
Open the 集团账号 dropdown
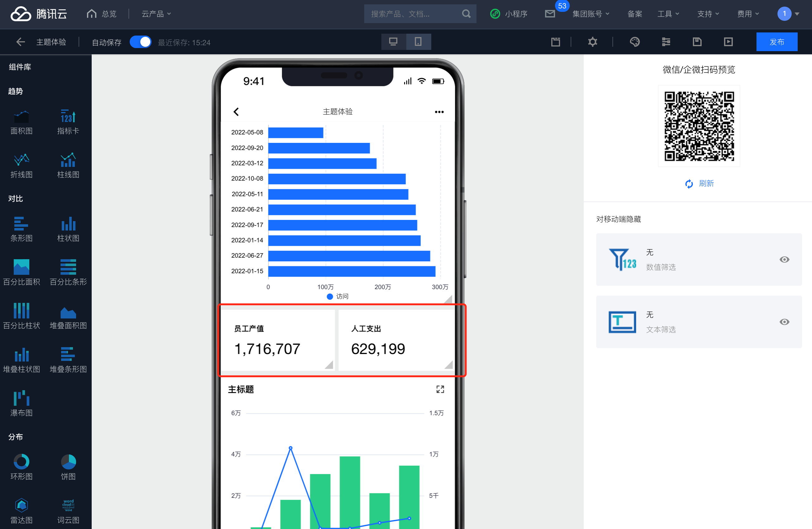pos(590,14)
